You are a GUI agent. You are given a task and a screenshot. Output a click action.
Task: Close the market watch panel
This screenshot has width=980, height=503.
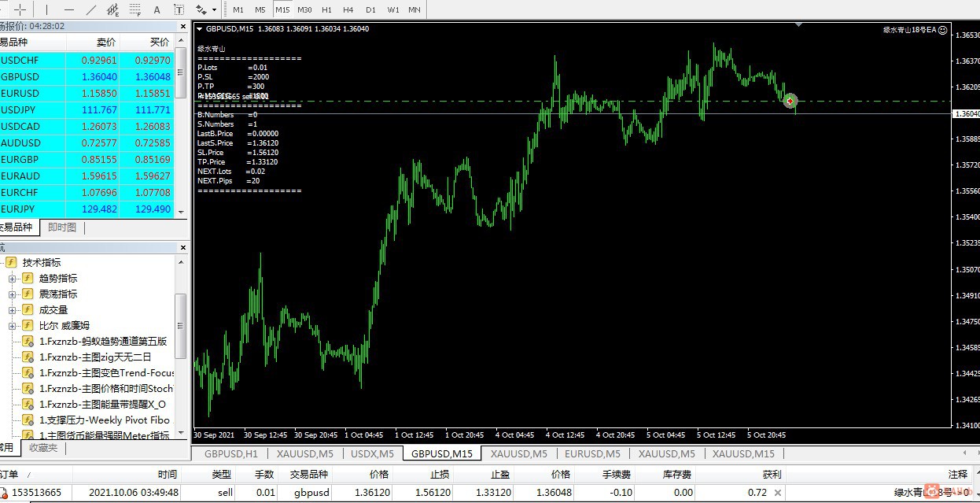(x=183, y=26)
